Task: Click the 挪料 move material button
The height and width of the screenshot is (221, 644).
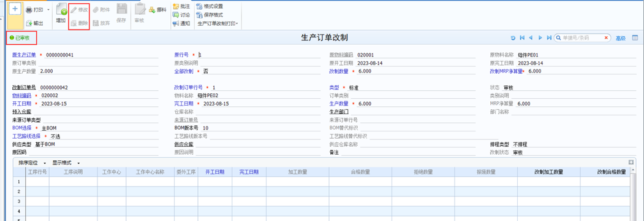Action: click(157, 9)
